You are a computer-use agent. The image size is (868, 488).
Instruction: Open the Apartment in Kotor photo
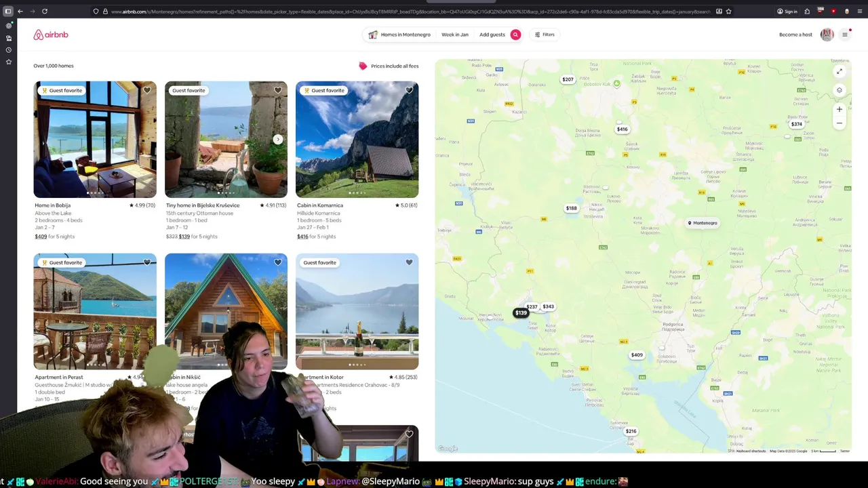(x=357, y=312)
